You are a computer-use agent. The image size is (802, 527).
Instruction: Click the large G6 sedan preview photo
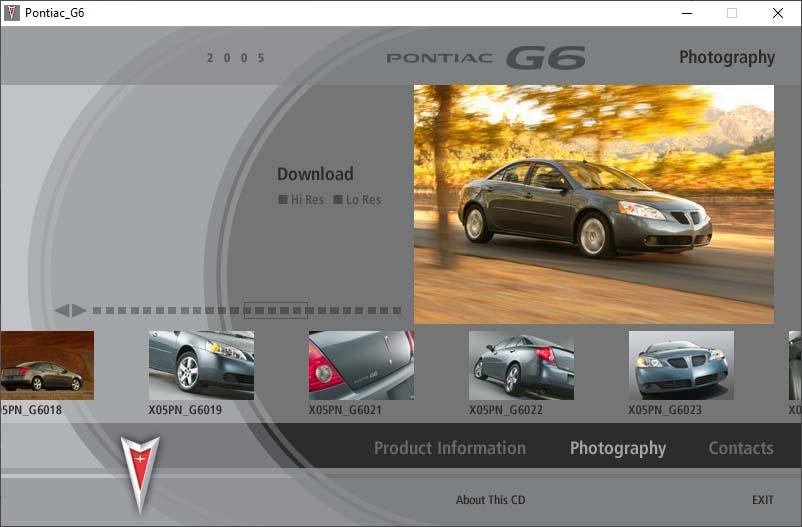594,204
